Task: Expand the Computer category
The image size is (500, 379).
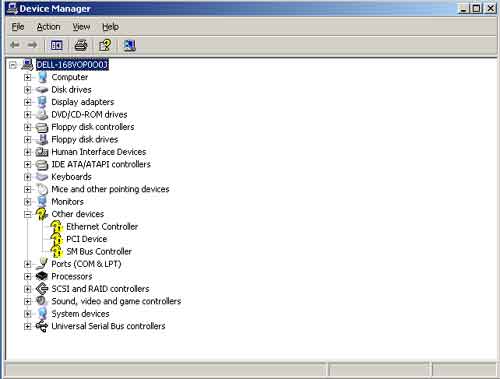Action: click(x=28, y=77)
